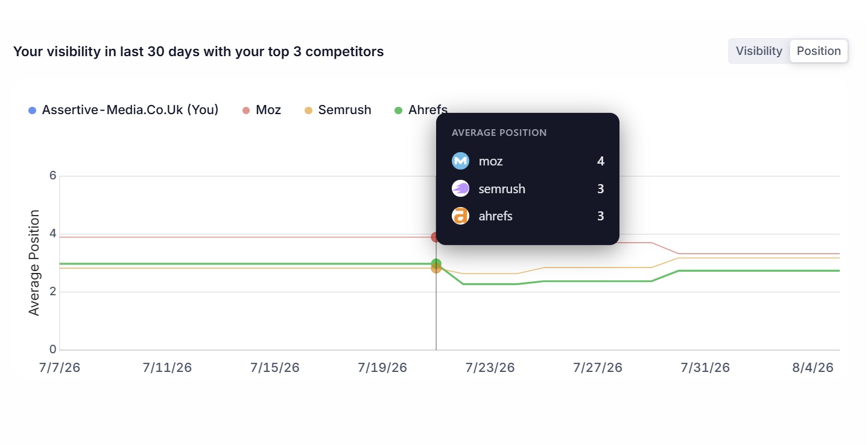Click the red Moz legend dot

coord(246,110)
